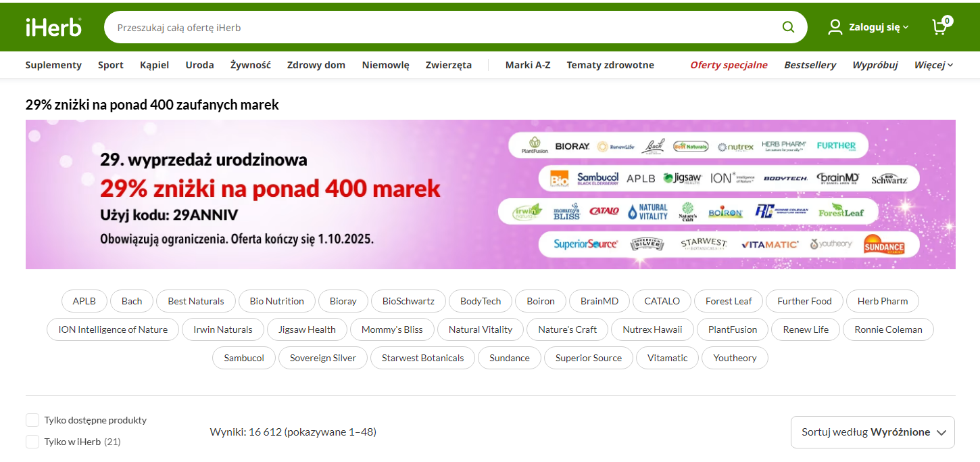
Task: Open Zwierzęta menu
Action: click(x=449, y=65)
